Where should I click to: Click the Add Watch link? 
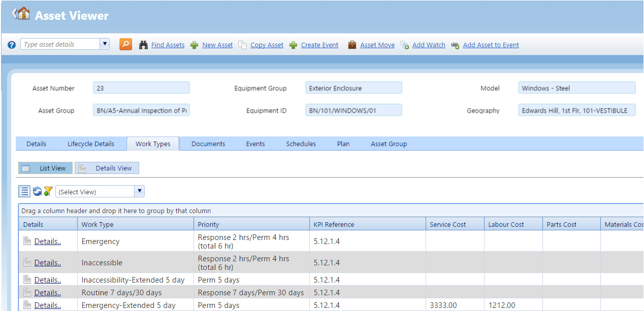point(429,45)
